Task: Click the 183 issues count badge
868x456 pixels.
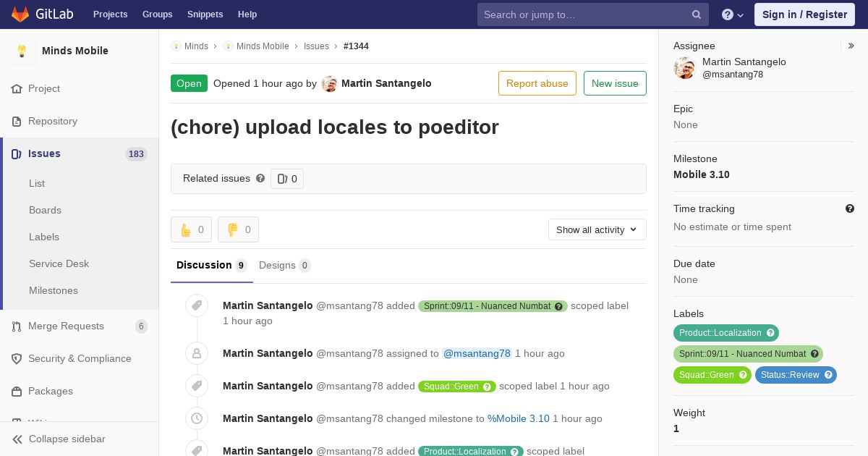Action: click(x=136, y=154)
